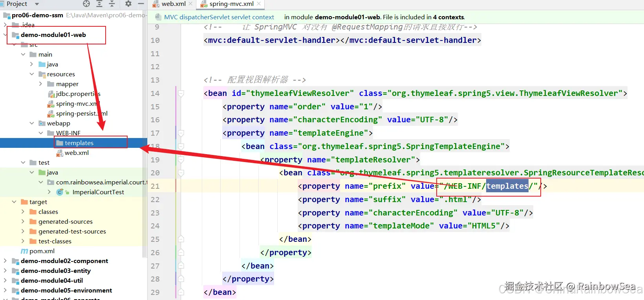
Task: Expand demo-module02-component module
Action: click(x=5, y=261)
